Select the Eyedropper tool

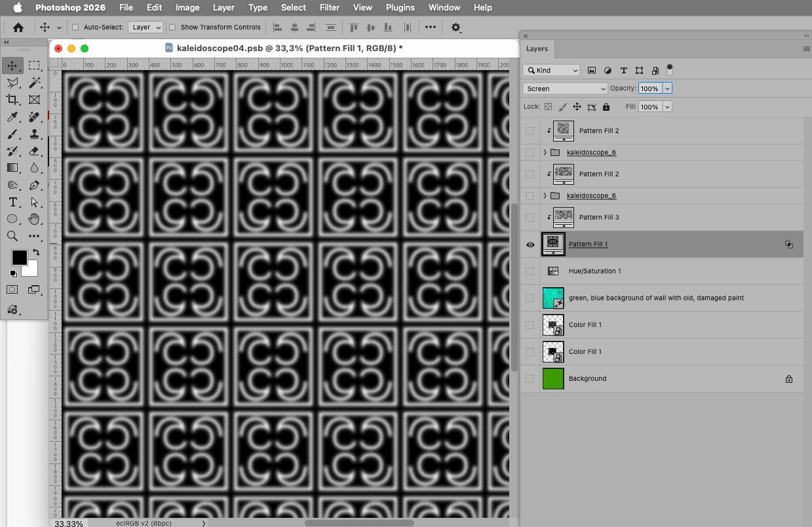[12, 117]
